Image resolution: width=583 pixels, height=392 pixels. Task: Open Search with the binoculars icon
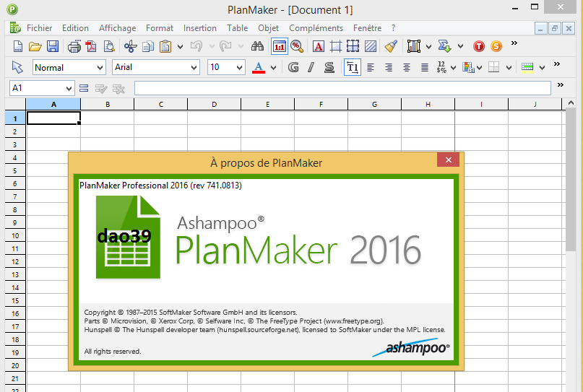click(257, 46)
